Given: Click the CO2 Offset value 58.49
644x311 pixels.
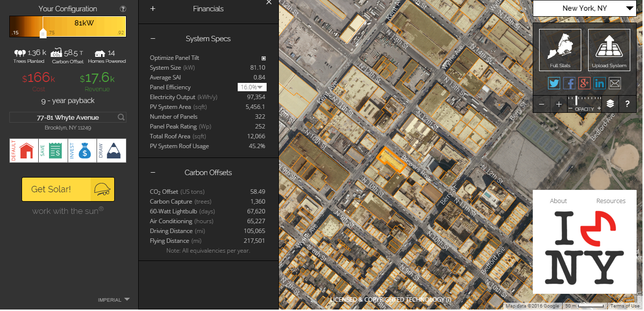Looking at the screenshot, I should [x=257, y=192].
